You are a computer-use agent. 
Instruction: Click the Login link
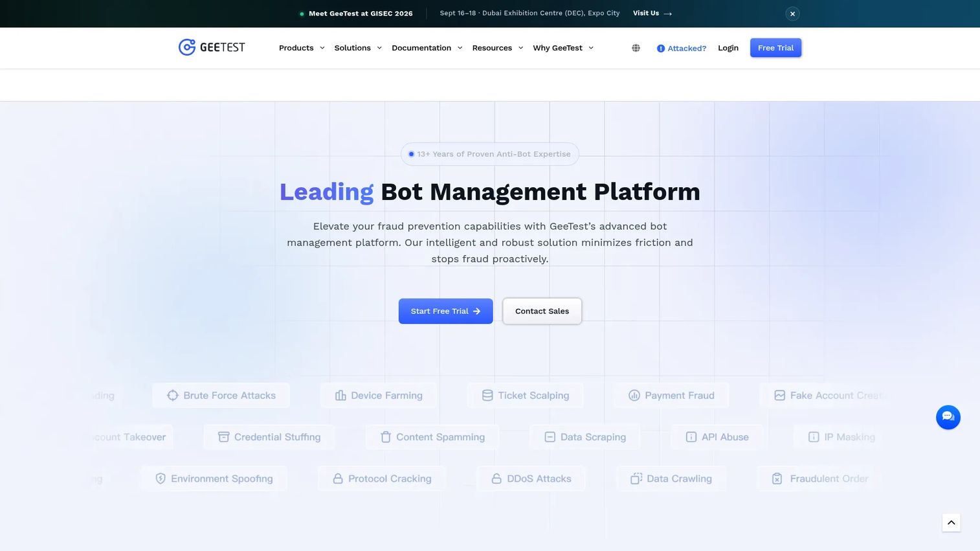point(728,48)
